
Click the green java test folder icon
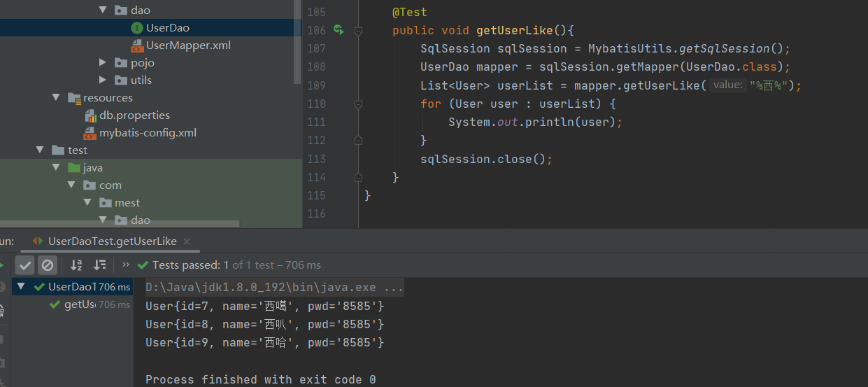coord(74,167)
